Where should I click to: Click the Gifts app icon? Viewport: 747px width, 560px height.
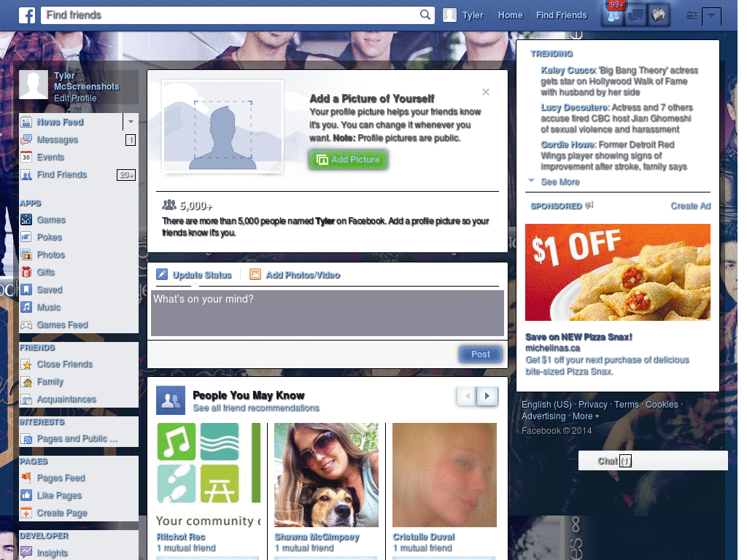tap(26, 272)
